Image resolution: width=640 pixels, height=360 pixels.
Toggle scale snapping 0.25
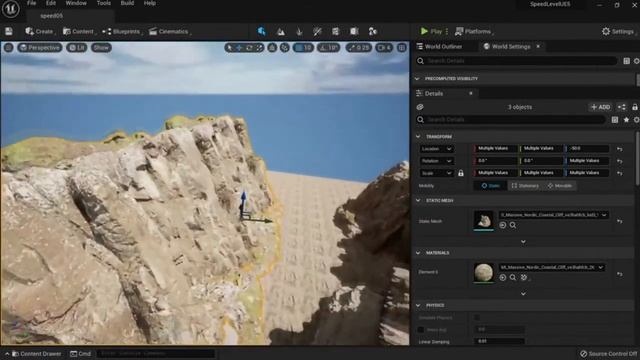[x=359, y=48]
